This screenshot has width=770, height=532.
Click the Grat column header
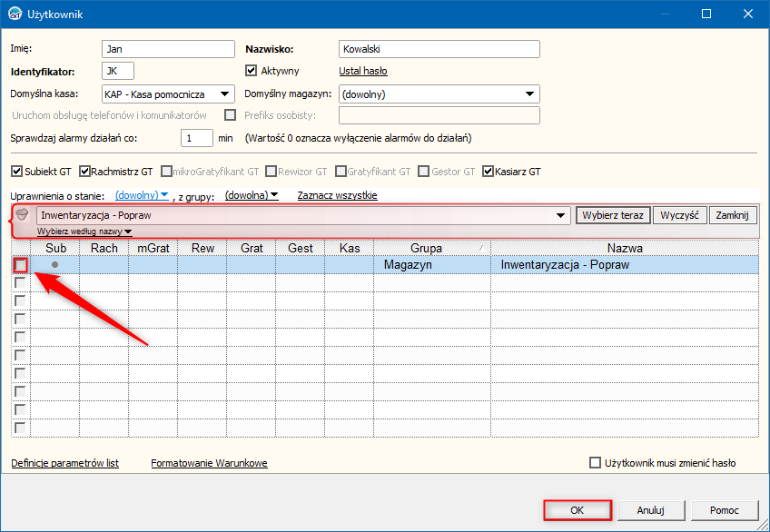(251, 248)
